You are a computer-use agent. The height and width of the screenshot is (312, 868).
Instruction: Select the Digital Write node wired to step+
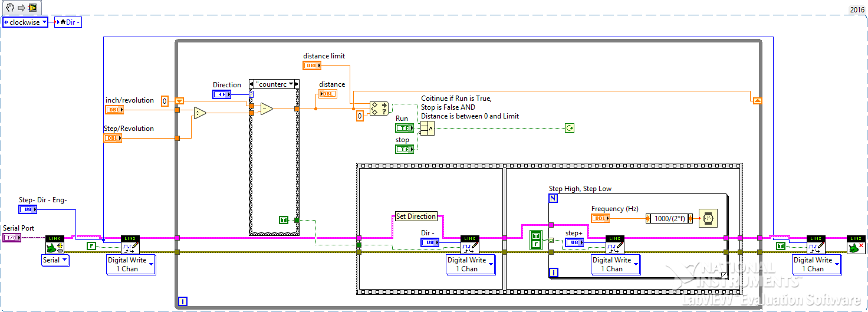coord(615,245)
